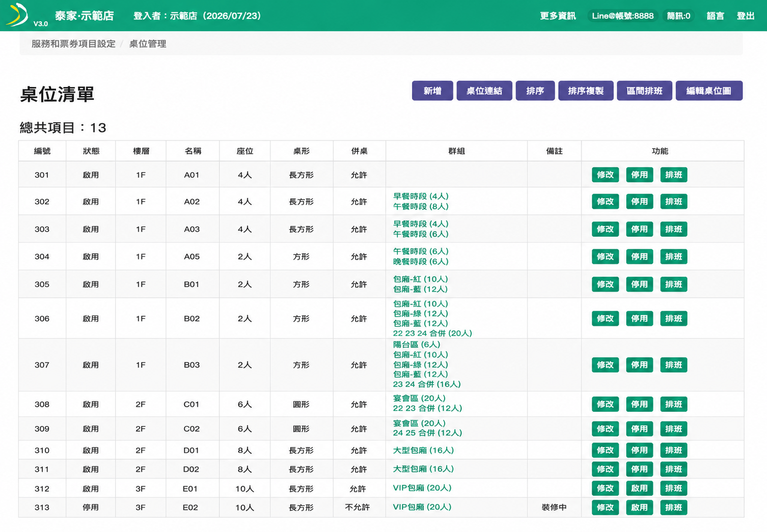Open 22 23 24 合併 (20人) link
The height and width of the screenshot is (532, 767).
[432, 333]
